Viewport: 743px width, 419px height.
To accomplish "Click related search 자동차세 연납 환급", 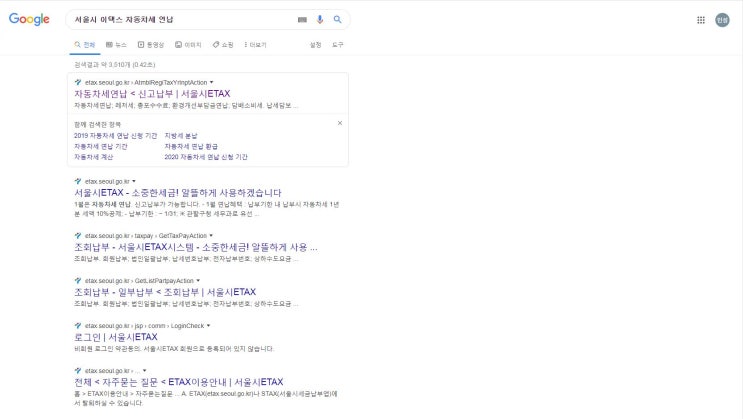I will pyautogui.click(x=191, y=146).
